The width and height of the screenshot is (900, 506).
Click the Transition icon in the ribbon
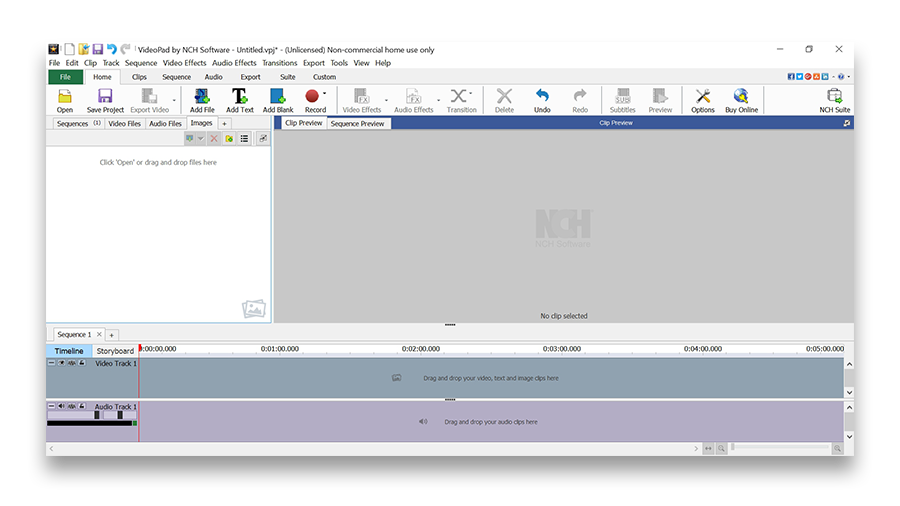(459, 96)
